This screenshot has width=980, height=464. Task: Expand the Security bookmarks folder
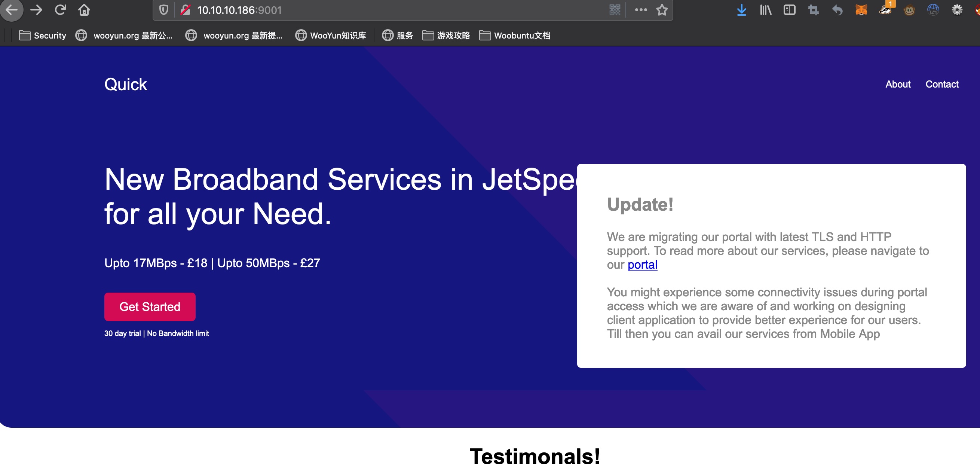tap(43, 36)
